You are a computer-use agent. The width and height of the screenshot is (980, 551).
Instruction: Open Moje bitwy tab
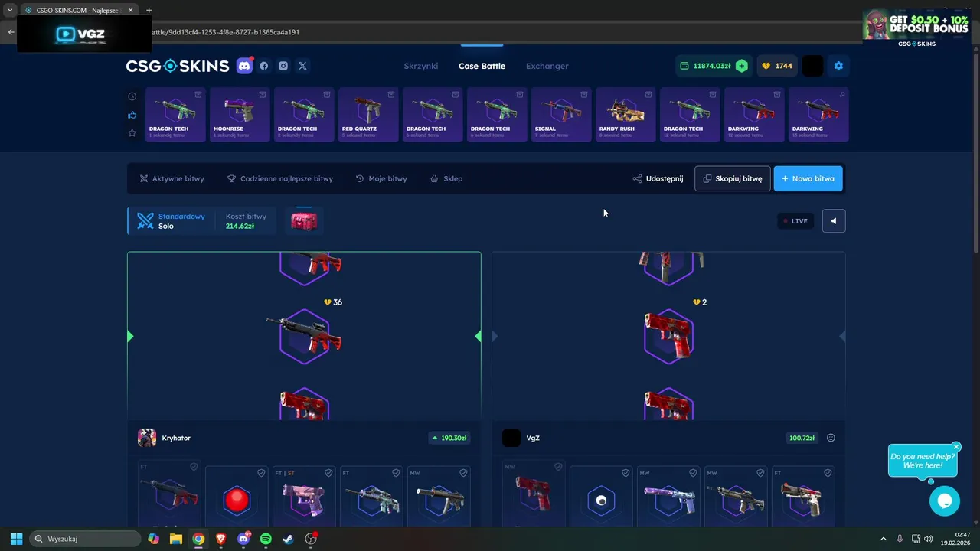click(381, 178)
